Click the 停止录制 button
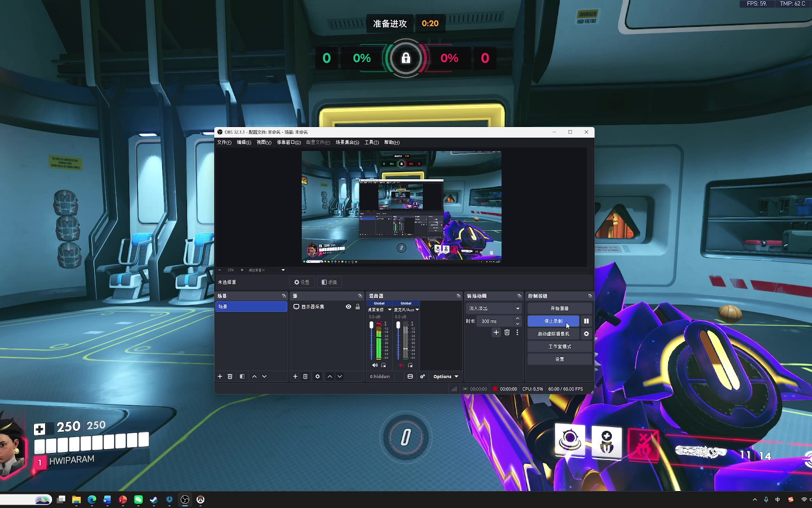 tap(553, 321)
